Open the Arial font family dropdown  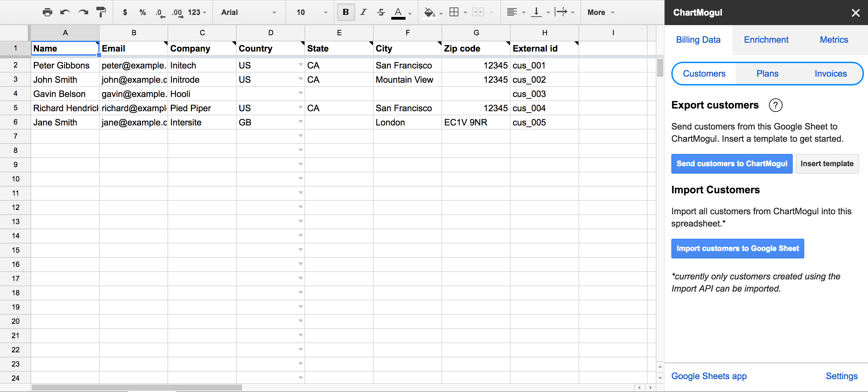pyautogui.click(x=249, y=12)
